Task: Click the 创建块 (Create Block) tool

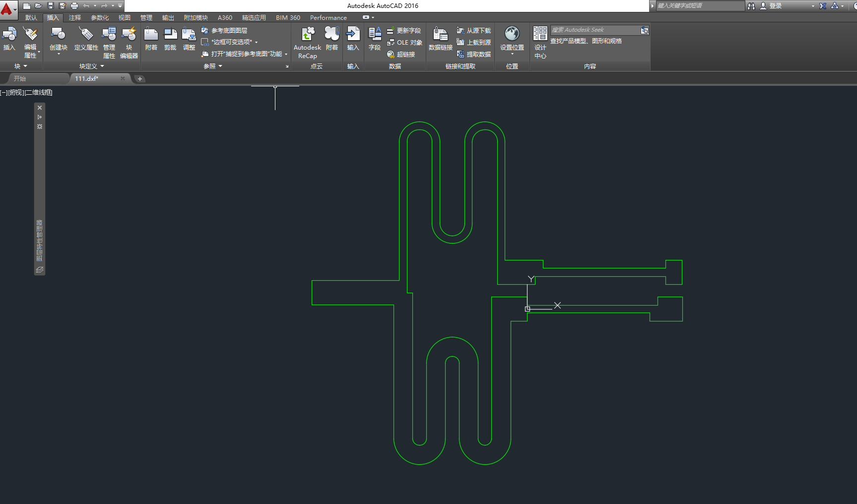Action: 59,41
